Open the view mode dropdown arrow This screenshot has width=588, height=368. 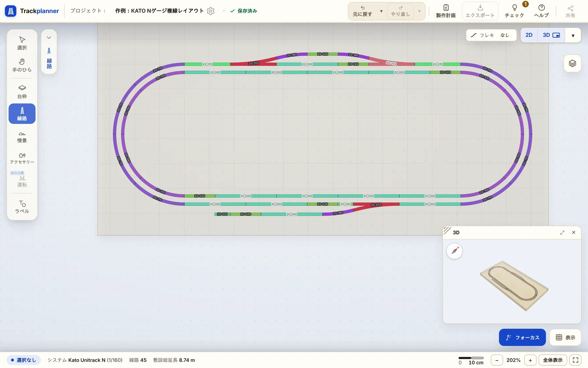tap(573, 35)
